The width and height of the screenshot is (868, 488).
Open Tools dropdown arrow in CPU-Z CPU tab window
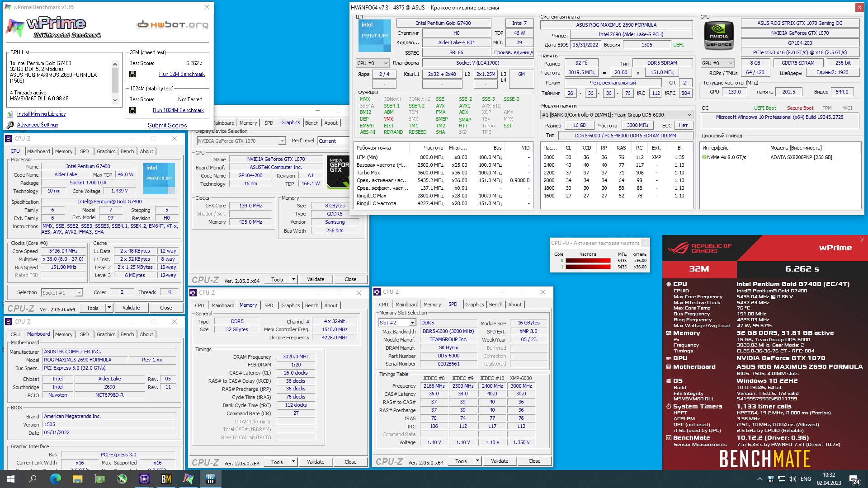point(109,308)
